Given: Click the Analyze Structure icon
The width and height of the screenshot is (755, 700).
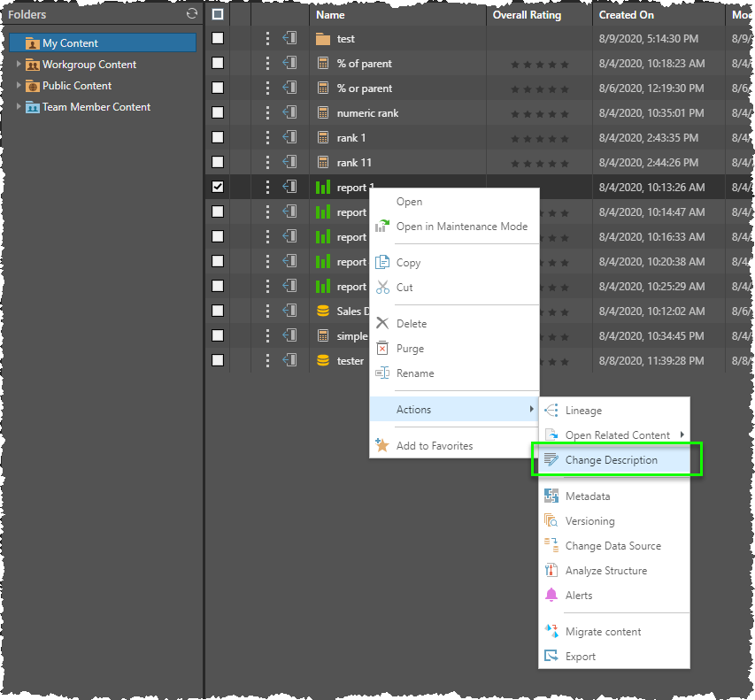Looking at the screenshot, I should click(x=551, y=571).
